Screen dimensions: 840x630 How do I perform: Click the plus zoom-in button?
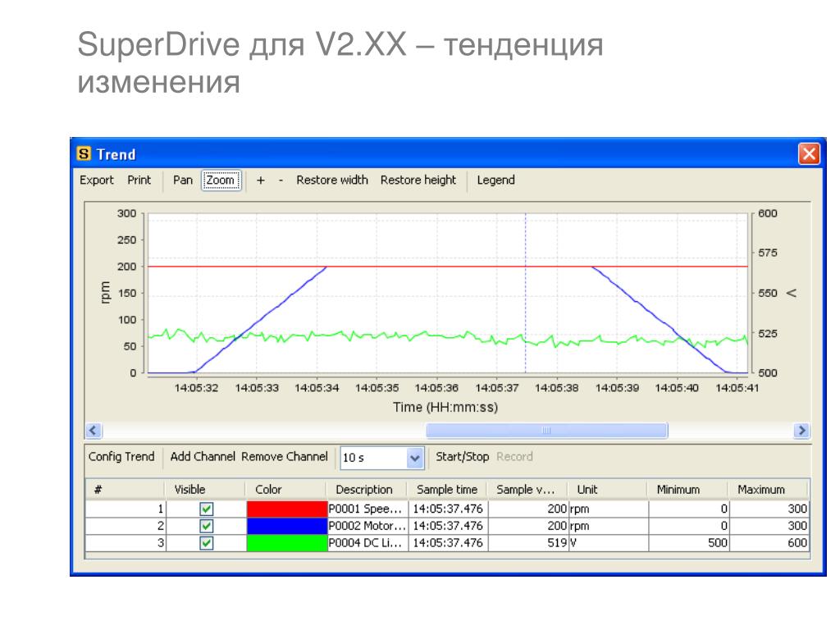(260, 180)
